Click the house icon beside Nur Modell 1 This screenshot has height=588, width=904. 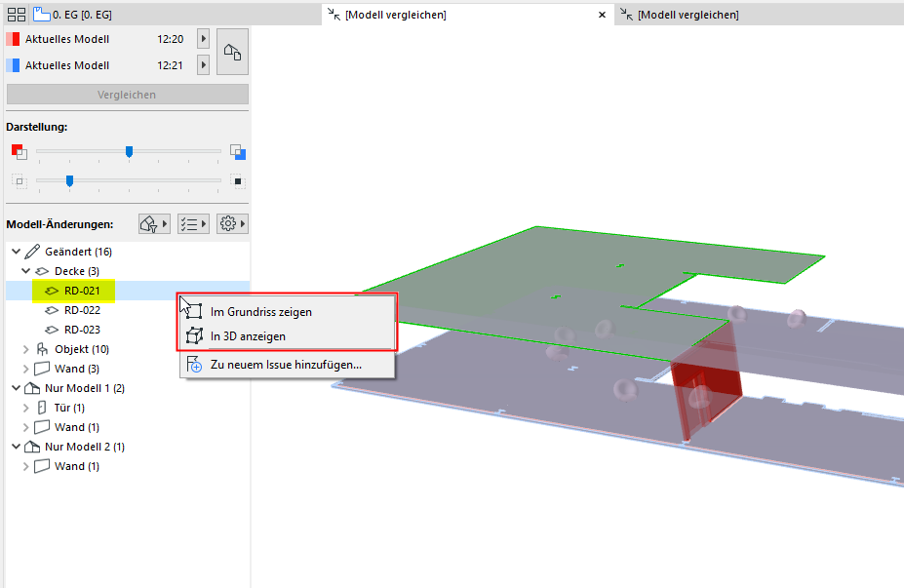pos(33,388)
